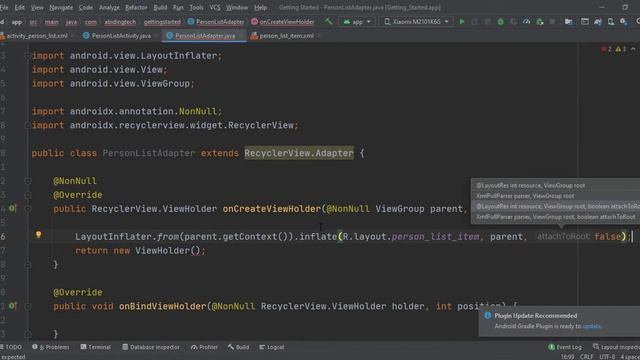Open the Layout Inspector tool window
Screen dimensions: 640x360
(x=616, y=347)
